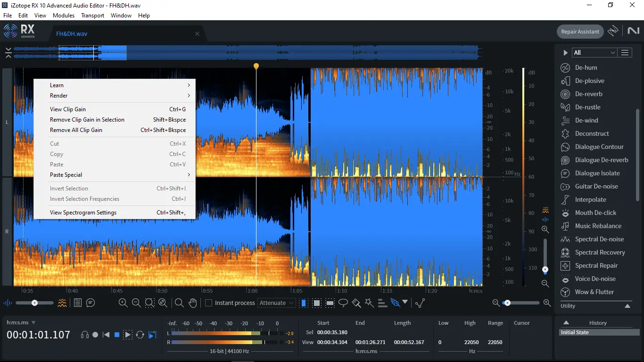Collapse the Utility section arrow
This screenshot has height=362, width=644.
click(627, 306)
